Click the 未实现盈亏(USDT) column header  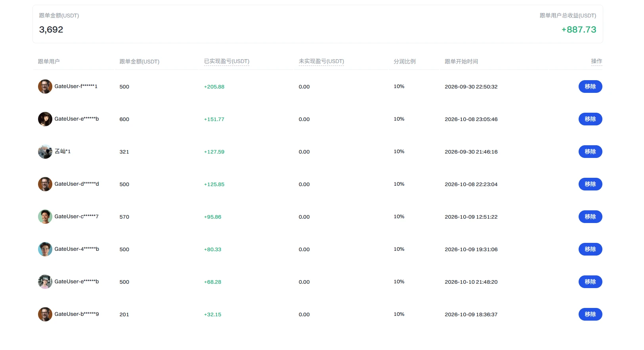tap(321, 61)
